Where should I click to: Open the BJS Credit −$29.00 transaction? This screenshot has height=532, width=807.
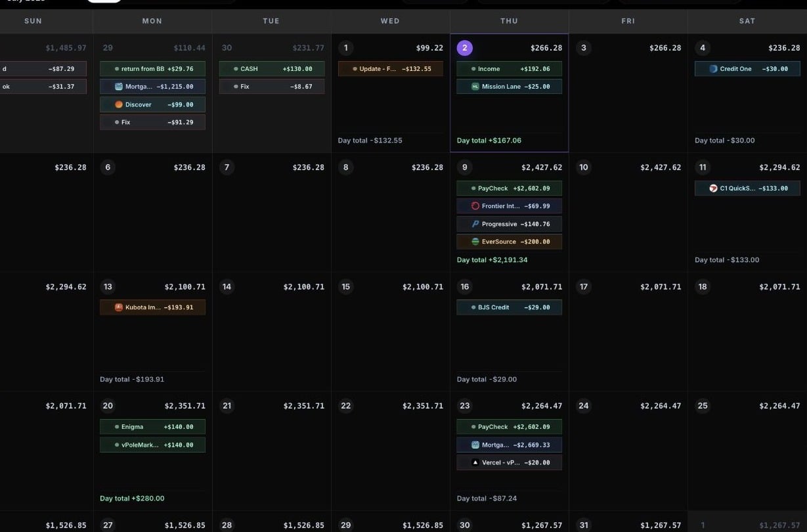click(x=509, y=307)
